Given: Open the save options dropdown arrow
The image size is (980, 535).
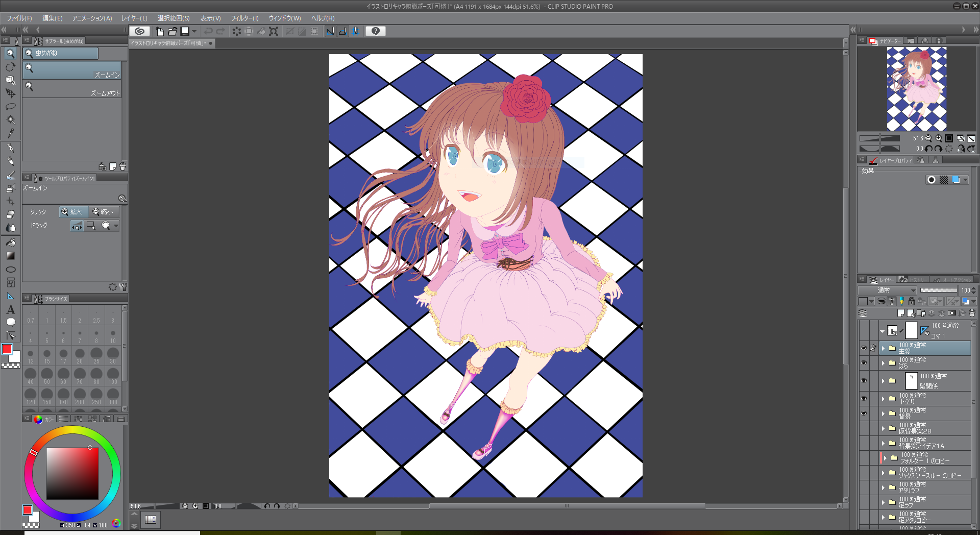Looking at the screenshot, I should click(x=194, y=31).
